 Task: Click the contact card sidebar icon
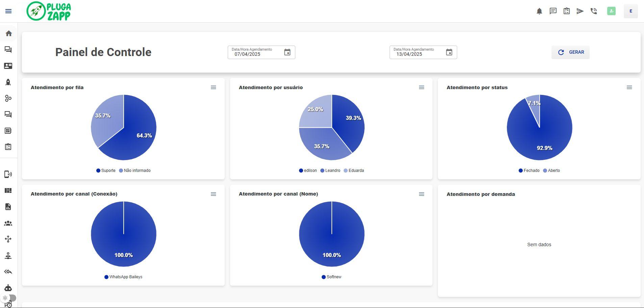click(x=8, y=66)
